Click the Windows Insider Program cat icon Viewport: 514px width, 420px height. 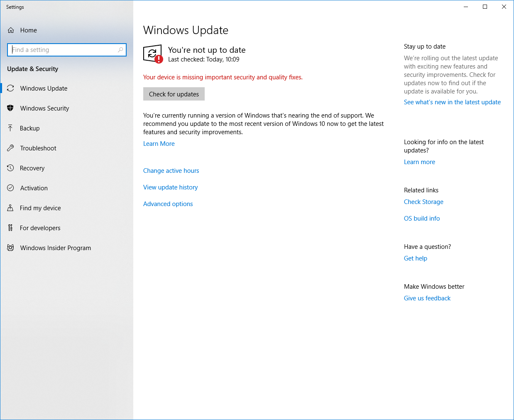(x=11, y=248)
